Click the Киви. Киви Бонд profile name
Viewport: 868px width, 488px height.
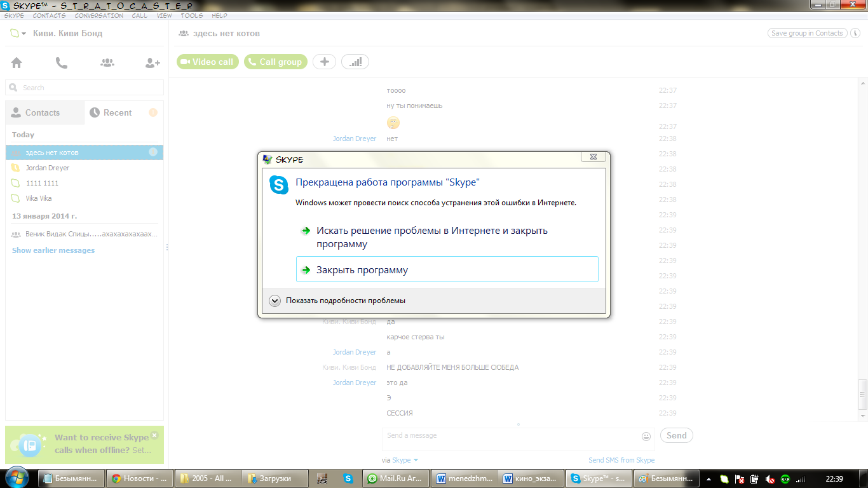67,33
